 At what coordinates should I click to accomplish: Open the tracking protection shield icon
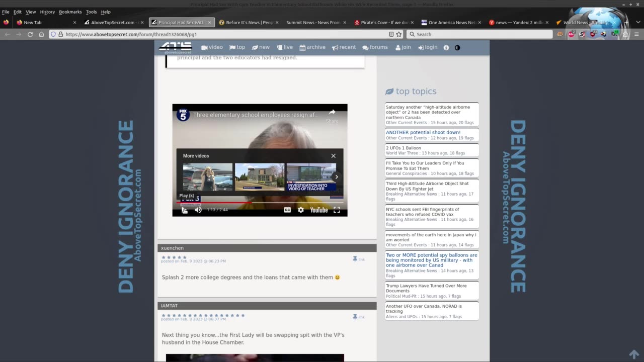click(53, 34)
